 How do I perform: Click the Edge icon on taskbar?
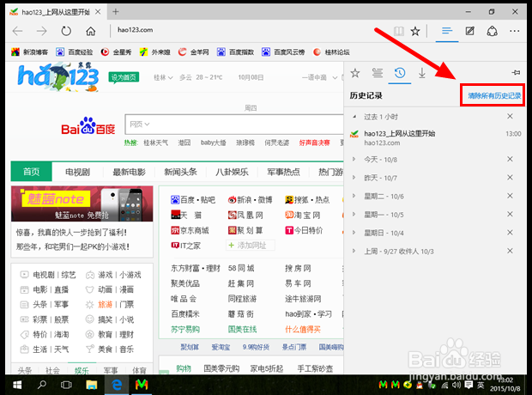[117, 385]
